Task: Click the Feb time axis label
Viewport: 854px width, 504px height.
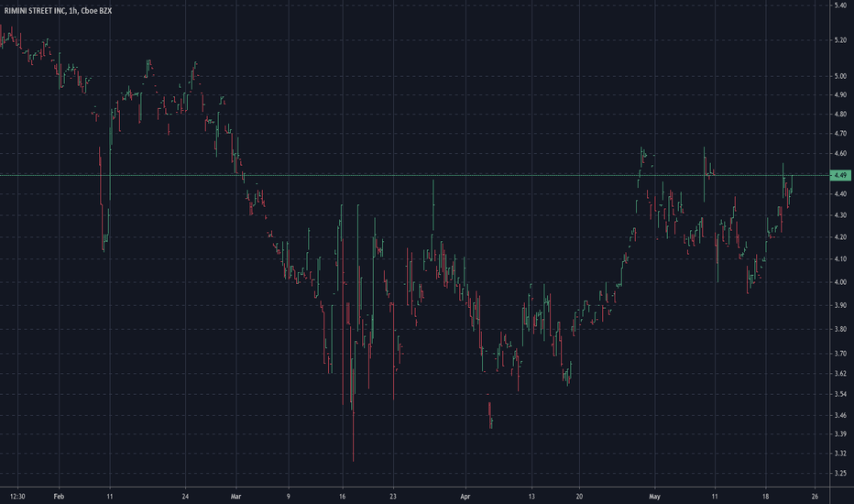Action: tap(59, 497)
